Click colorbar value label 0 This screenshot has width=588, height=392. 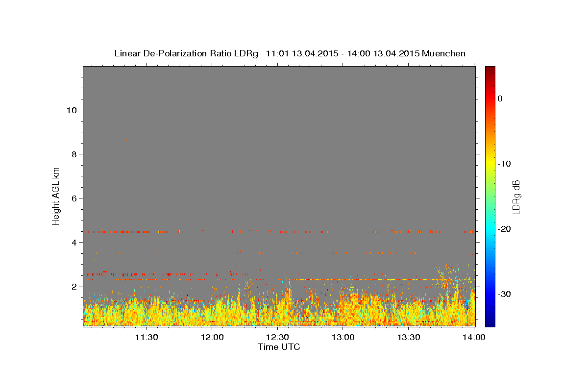(500, 98)
